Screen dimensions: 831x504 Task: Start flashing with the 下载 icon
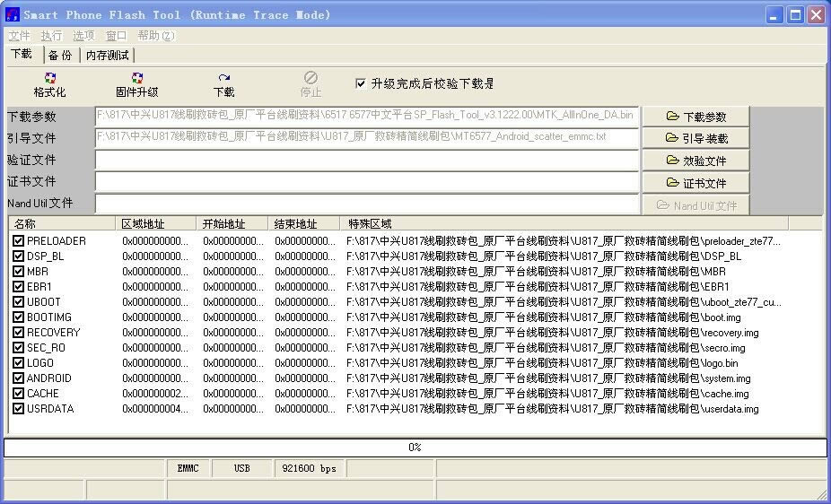coord(223,79)
